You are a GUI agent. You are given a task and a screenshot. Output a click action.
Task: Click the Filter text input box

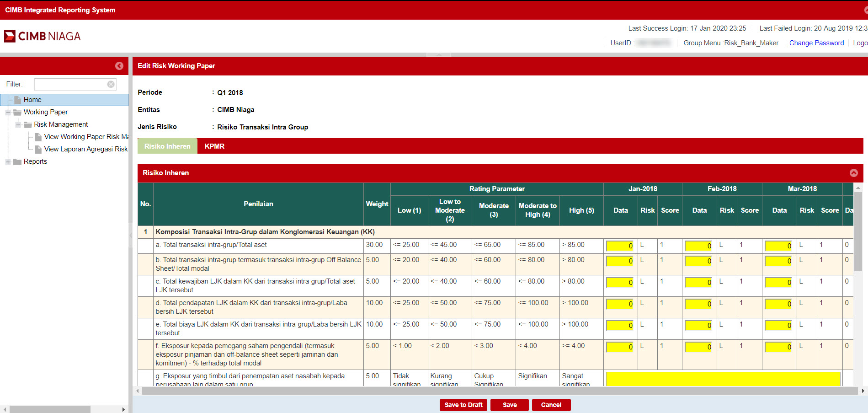(x=71, y=84)
